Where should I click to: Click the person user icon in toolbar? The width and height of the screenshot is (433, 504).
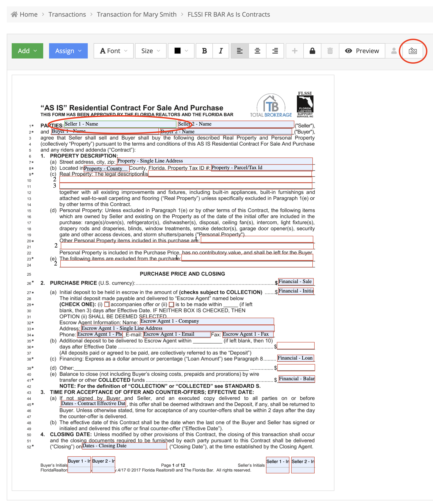tap(394, 51)
